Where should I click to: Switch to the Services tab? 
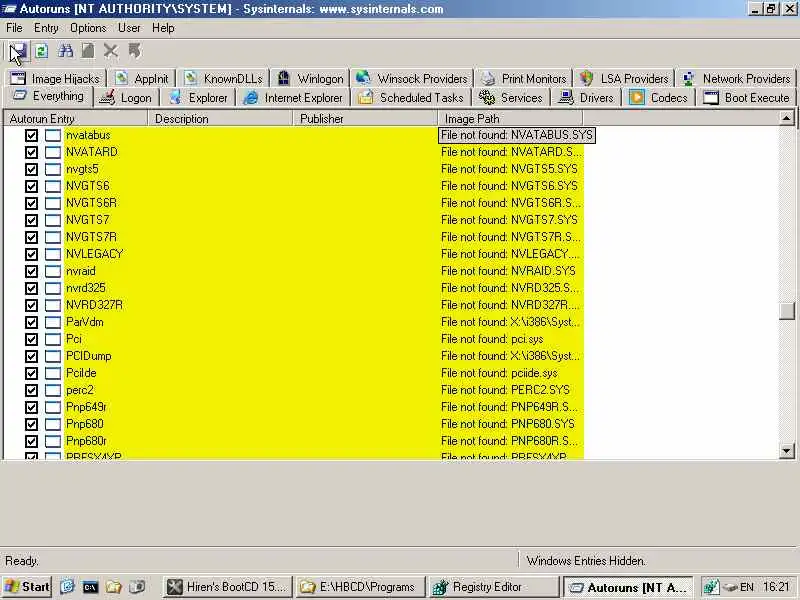512,97
